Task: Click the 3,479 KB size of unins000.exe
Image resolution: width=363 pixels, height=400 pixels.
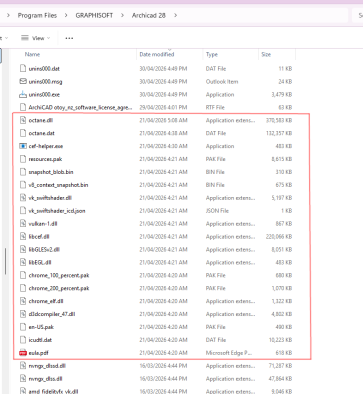Action: (x=282, y=95)
